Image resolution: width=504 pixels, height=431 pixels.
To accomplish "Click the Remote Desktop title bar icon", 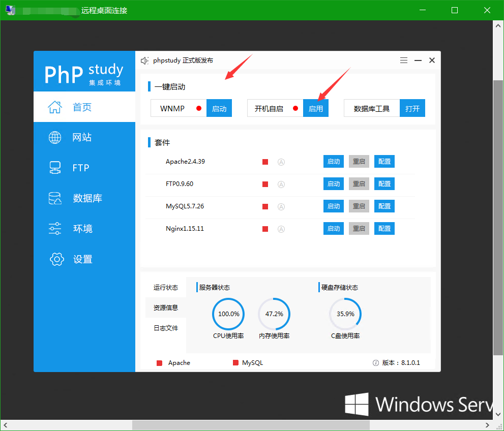I will tap(10, 10).
